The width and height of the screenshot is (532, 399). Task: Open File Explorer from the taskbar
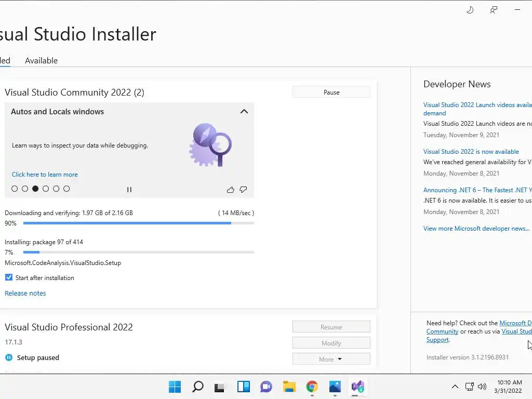[x=289, y=387]
